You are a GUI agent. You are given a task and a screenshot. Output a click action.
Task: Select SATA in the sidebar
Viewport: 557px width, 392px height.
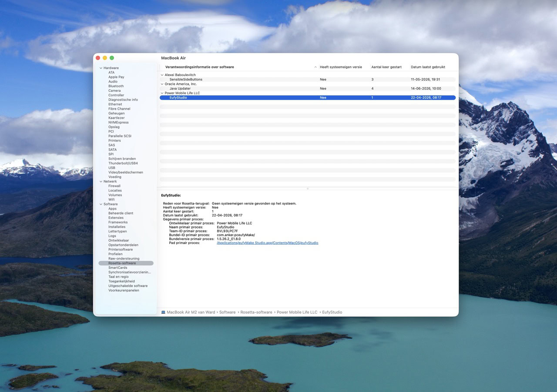(x=113, y=150)
